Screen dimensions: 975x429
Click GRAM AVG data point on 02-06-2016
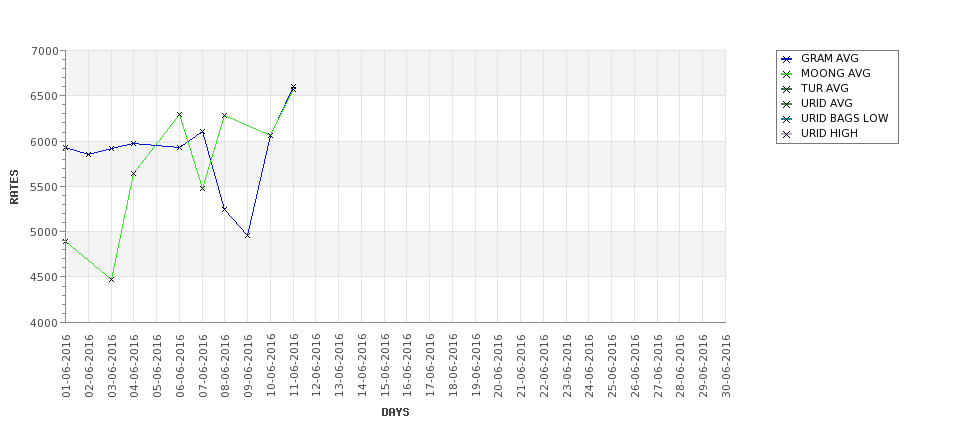tap(88, 154)
